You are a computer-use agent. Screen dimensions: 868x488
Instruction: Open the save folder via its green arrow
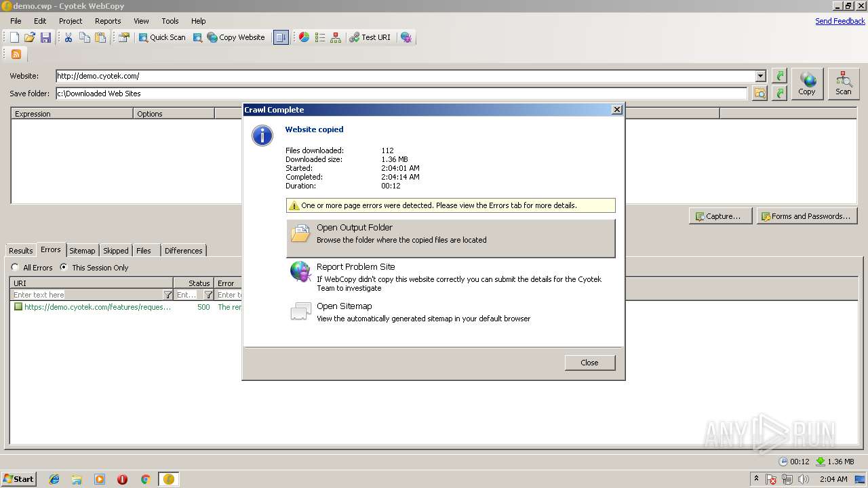pos(780,93)
